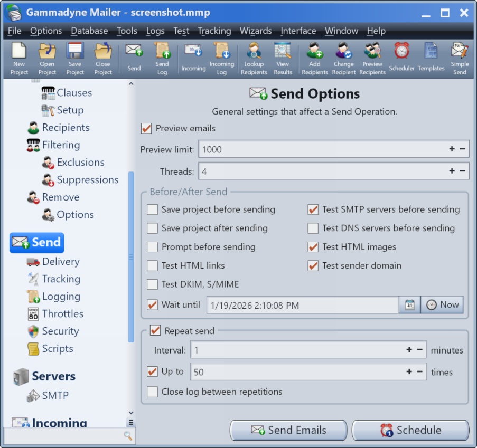Click the search magnifier icon in sidebar
477x448 pixels.
click(128, 435)
